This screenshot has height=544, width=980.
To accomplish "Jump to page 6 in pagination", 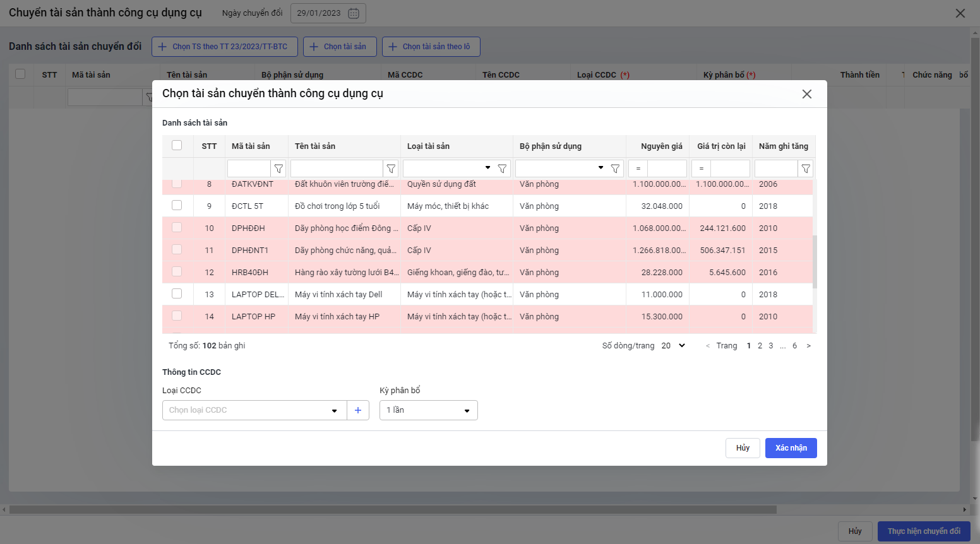I will coord(794,346).
